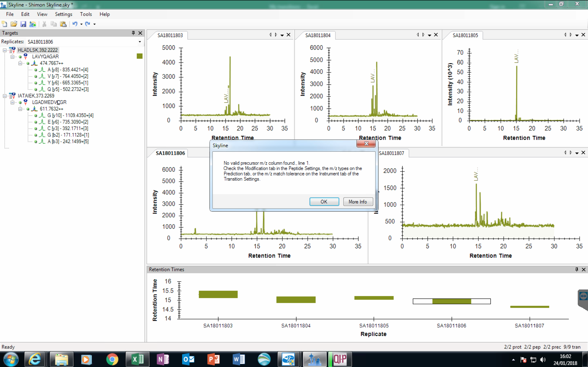Pin the Targets panel
Screen dimensions: 588x367
point(133,33)
